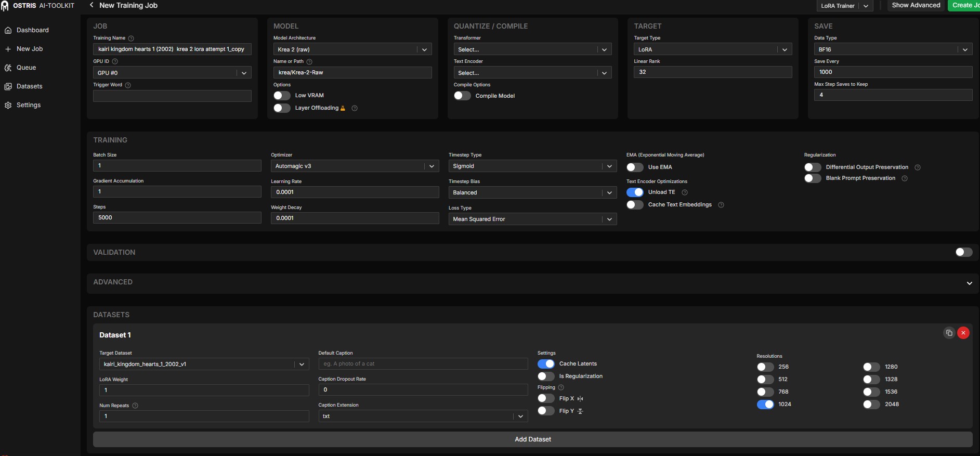Click the Training Name input field
Image resolution: width=980 pixels, height=456 pixels.
tap(172, 49)
